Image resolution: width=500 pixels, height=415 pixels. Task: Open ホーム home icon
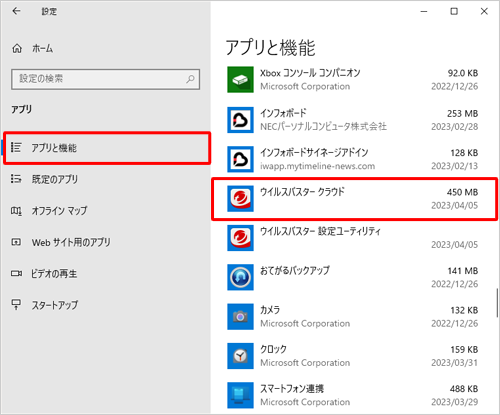pos(17,49)
